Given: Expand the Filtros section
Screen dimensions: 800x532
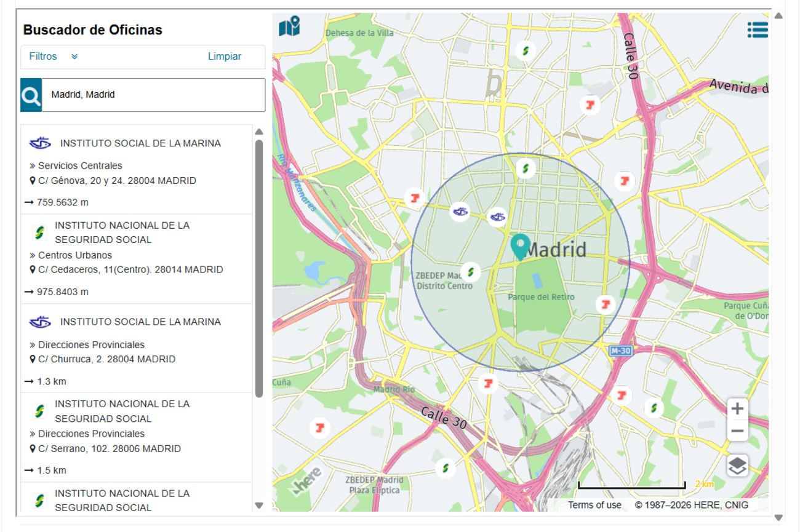Looking at the screenshot, I should (x=43, y=56).
